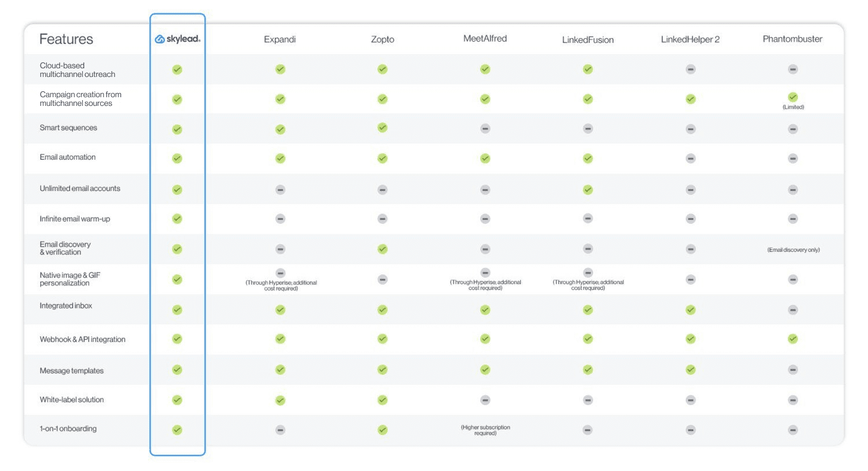Select the Zopto column header
This screenshot has height=471, width=868.
pos(382,39)
